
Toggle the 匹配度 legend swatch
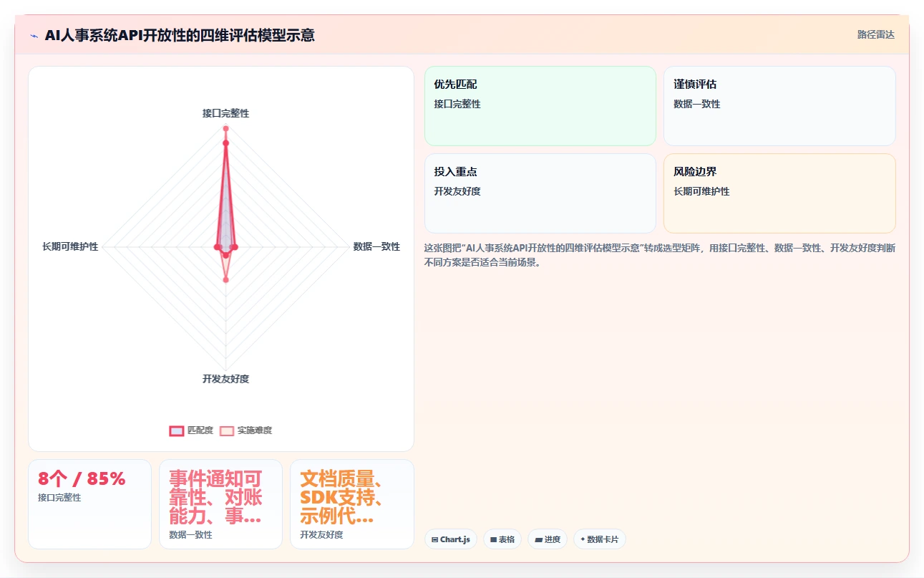[177, 430]
